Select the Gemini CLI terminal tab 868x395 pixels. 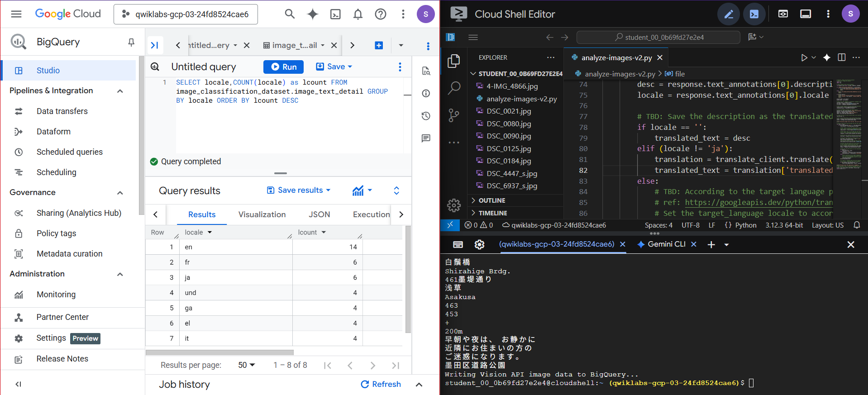[x=666, y=244]
